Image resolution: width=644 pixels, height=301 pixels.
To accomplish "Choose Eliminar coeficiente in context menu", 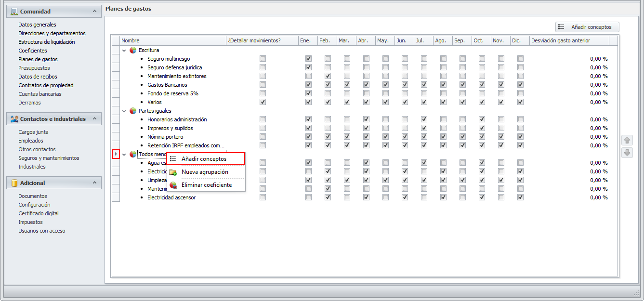I will pos(206,185).
